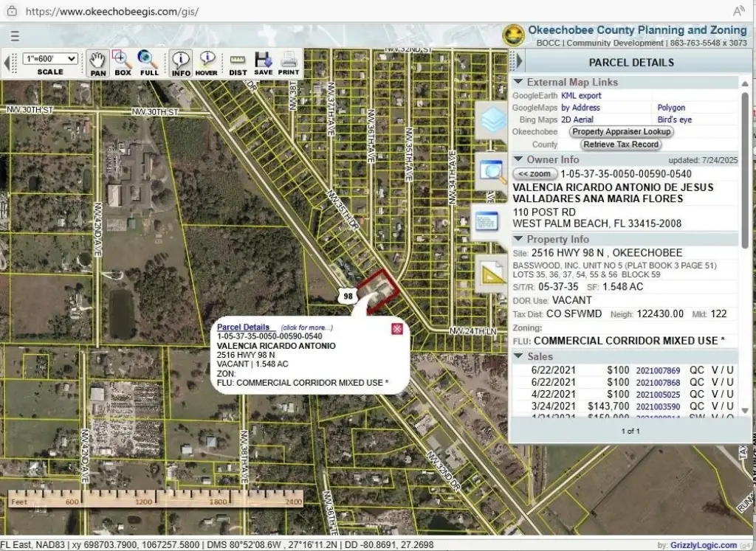The image size is (756, 551).
Task: Open the Parcel Details link in popup
Action: [x=243, y=327]
